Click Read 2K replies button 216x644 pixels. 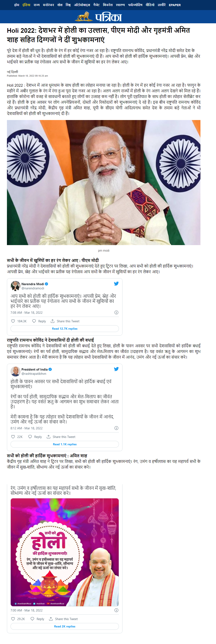pos(65,626)
